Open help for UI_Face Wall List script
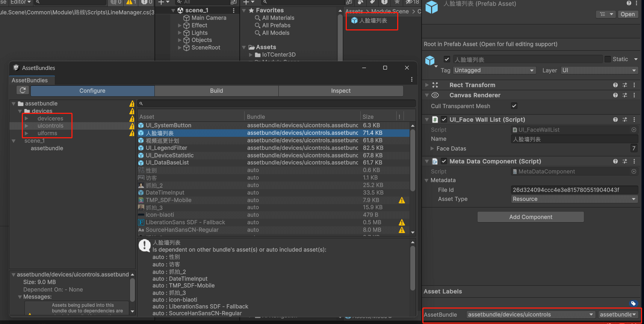 tap(615, 120)
